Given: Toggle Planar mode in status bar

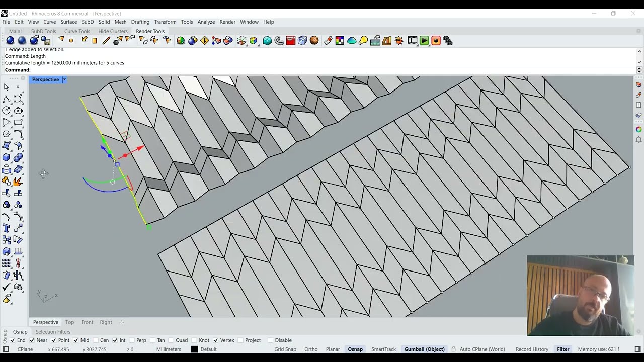Looking at the screenshot, I should (x=333, y=349).
